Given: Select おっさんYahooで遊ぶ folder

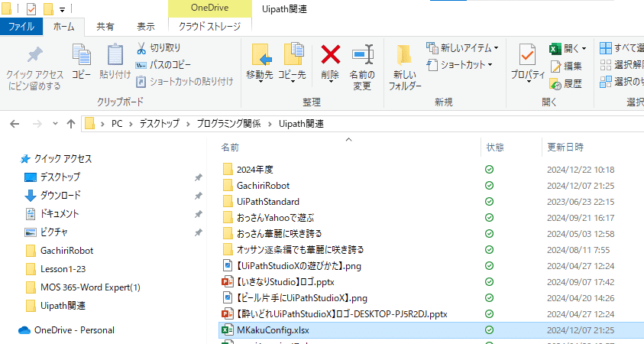Looking at the screenshot, I should [268, 217].
